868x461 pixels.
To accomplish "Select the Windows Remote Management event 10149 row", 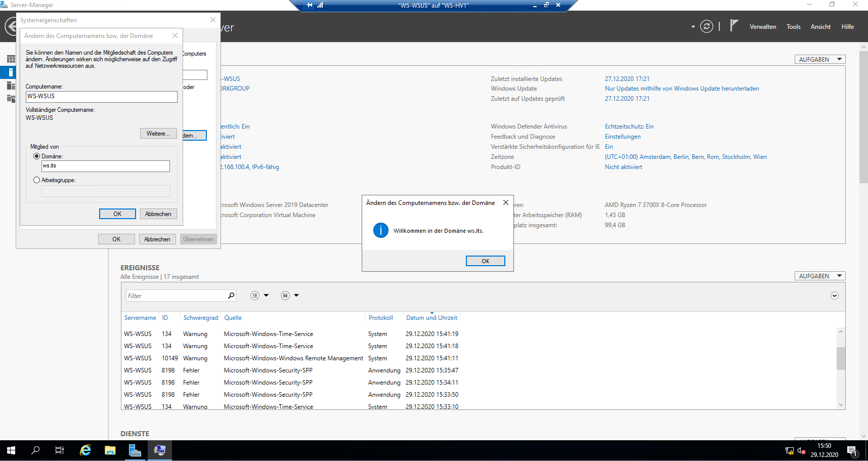I will click(x=291, y=358).
